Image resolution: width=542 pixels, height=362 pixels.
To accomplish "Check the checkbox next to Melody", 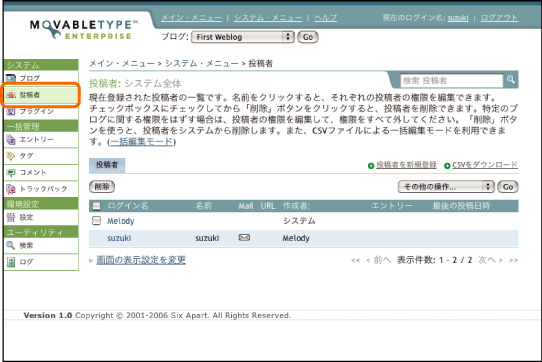I will click(96, 221).
